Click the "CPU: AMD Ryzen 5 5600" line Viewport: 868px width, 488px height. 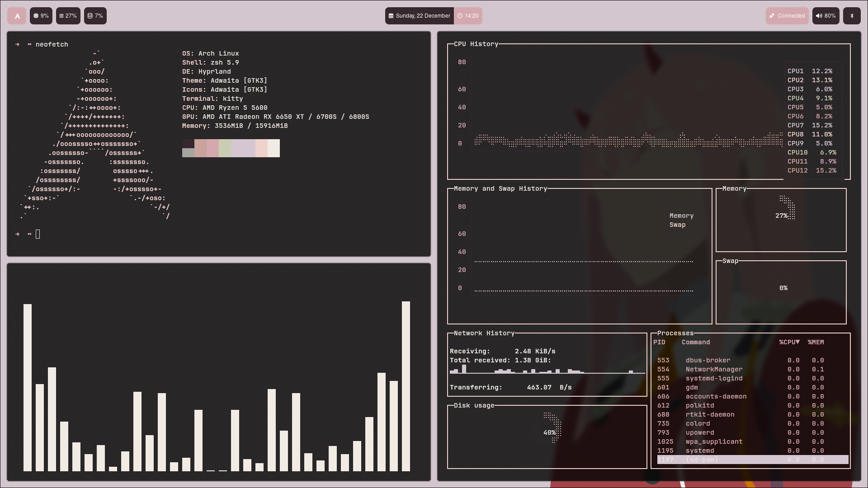pyautogui.click(x=225, y=108)
